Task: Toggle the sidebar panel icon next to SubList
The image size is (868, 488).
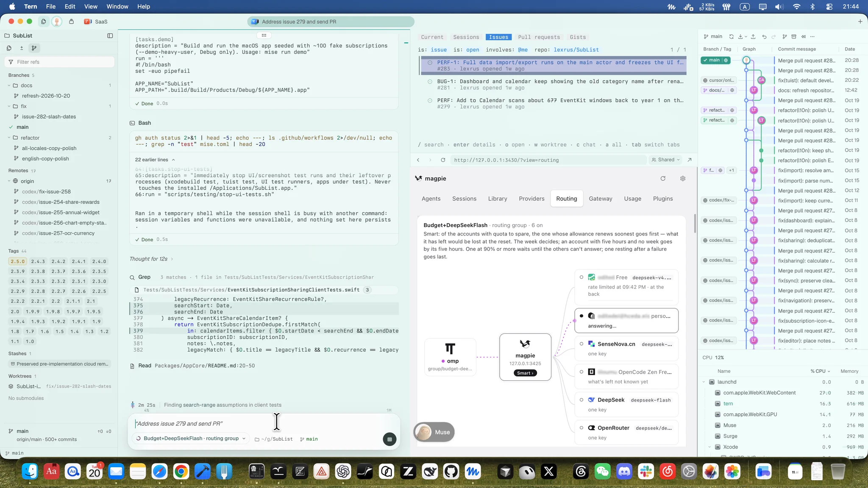Action: tap(110, 36)
